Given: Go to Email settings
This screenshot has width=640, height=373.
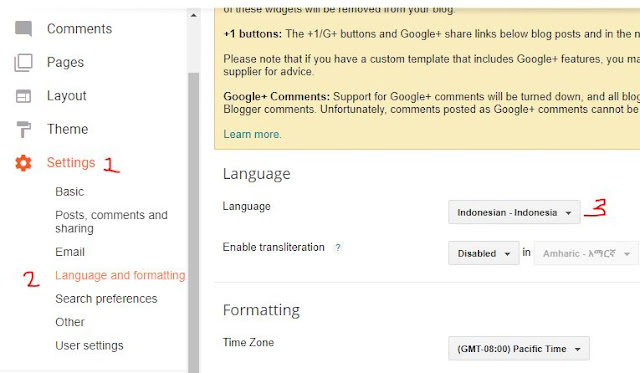Looking at the screenshot, I should pyautogui.click(x=70, y=252).
